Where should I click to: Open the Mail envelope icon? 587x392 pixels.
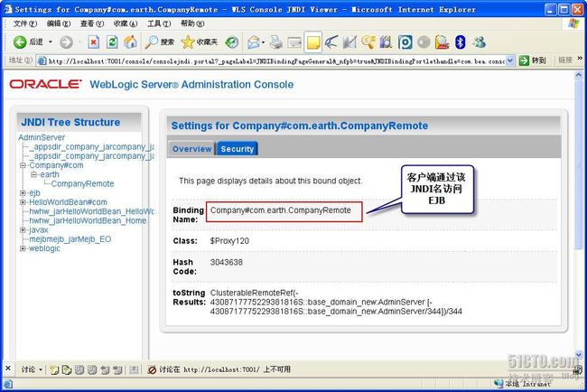click(x=254, y=42)
